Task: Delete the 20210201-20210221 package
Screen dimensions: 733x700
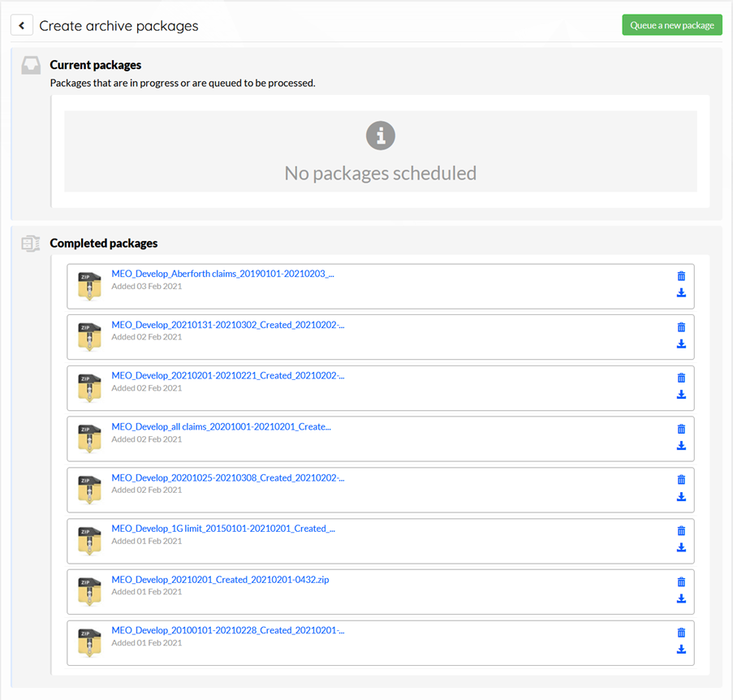Action: coord(681,378)
